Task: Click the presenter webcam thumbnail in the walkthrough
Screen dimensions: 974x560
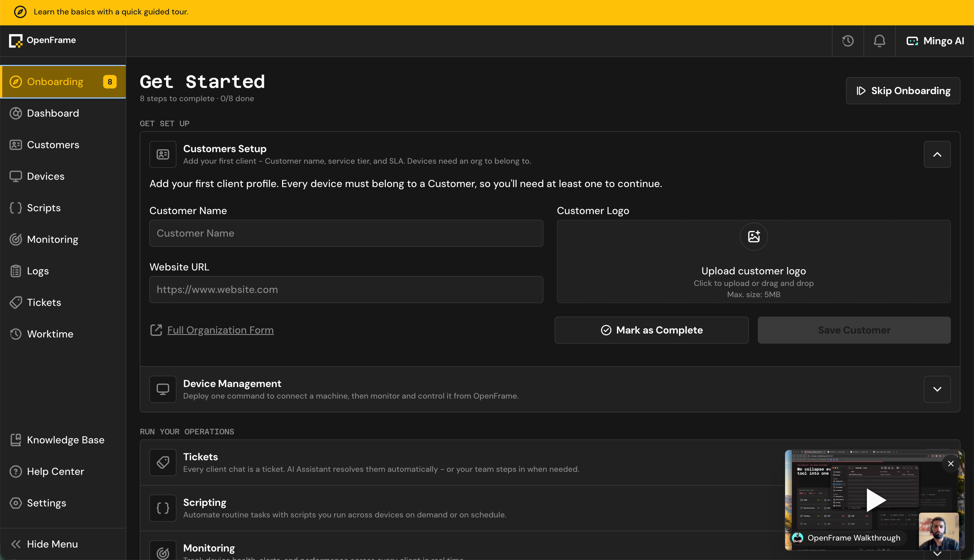Action: [x=939, y=531]
